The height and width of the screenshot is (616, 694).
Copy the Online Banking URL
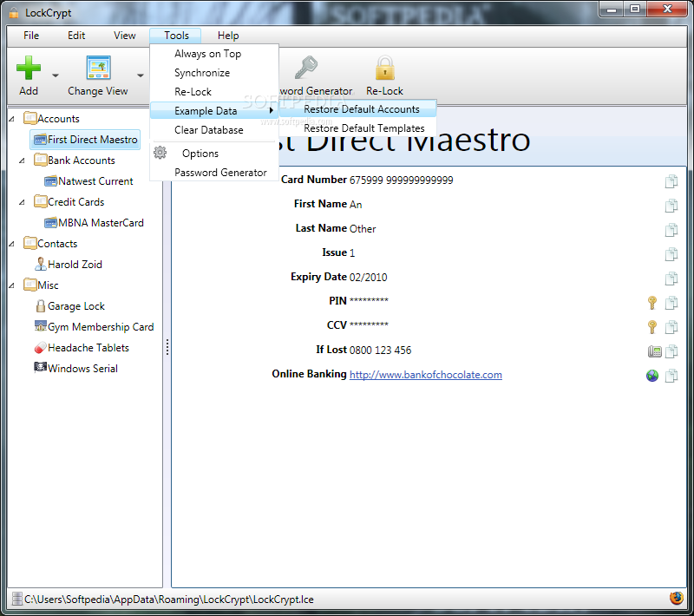671,376
